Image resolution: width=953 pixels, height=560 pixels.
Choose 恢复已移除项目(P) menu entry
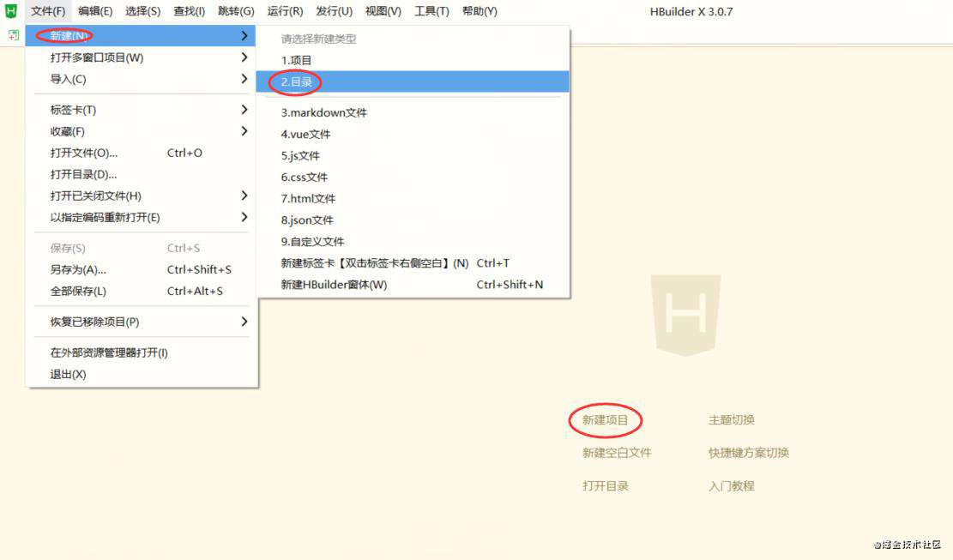click(x=141, y=322)
